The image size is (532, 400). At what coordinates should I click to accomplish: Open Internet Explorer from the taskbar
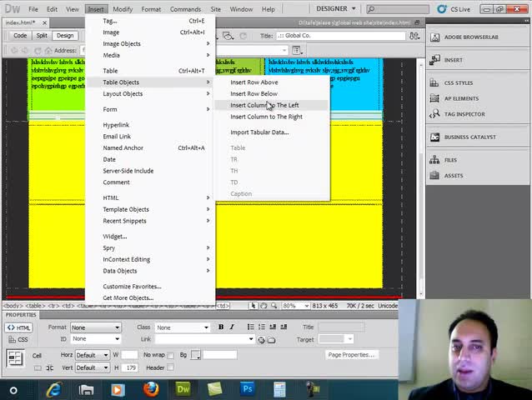(54, 389)
